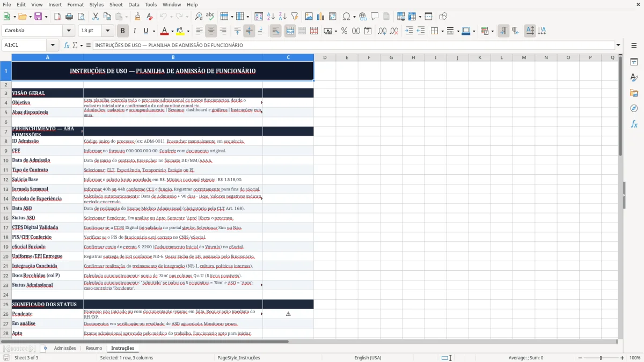The width and height of the screenshot is (644, 362).
Task: Add decimal place
Action: tap(383, 31)
